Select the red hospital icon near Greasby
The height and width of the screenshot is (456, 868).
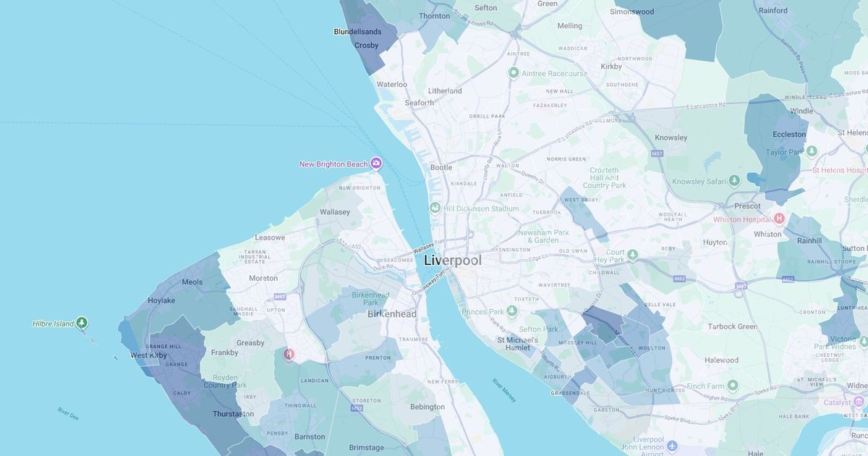tap(289, 354)
